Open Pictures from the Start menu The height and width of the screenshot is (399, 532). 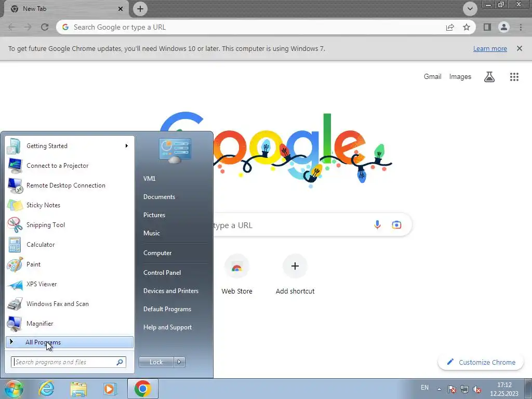[x=175, y=215]
